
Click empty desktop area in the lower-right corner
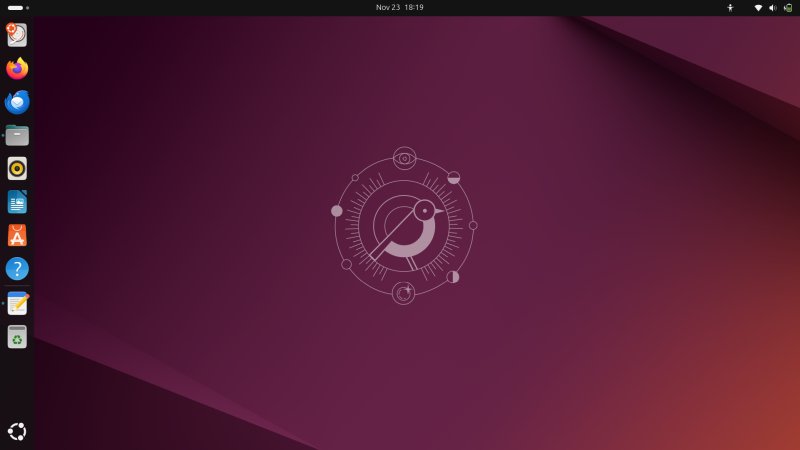coord(720,400)
